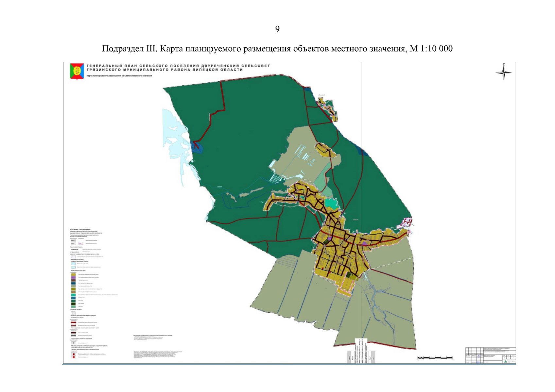This screenshot has height=392, width=555.
Task: Select the brown zone swatch in legend
Action: 73,280
